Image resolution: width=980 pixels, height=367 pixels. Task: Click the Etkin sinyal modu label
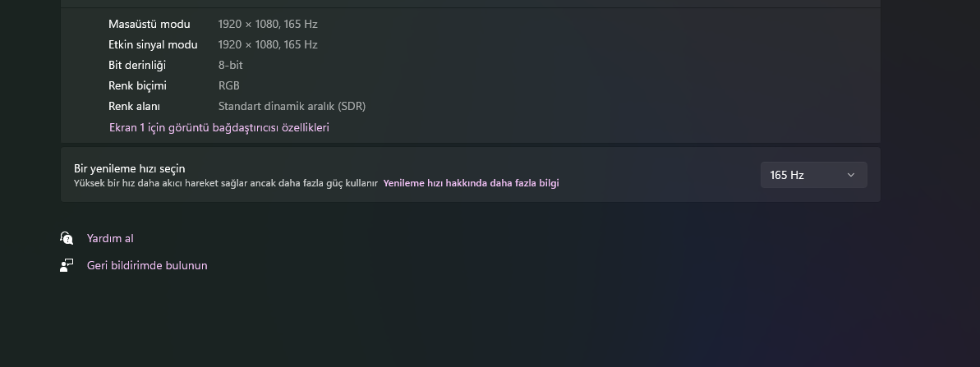click(153, 44)
